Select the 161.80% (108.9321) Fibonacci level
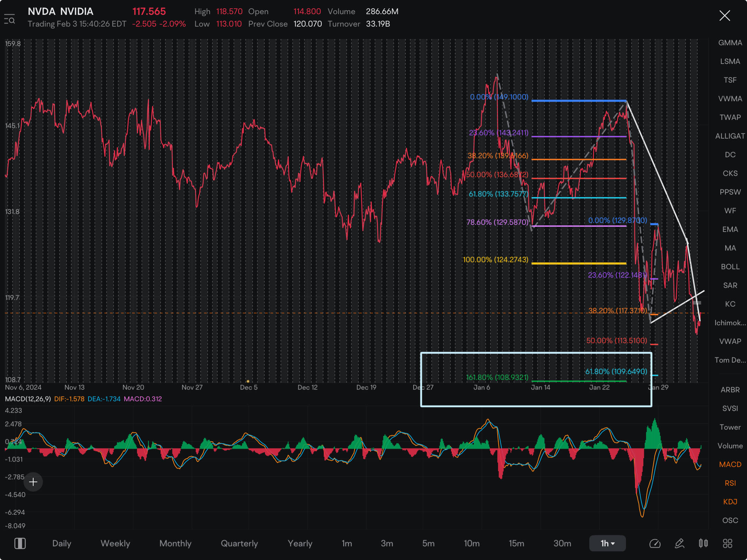This screenshot has width=747, height=560. point(497,377)
